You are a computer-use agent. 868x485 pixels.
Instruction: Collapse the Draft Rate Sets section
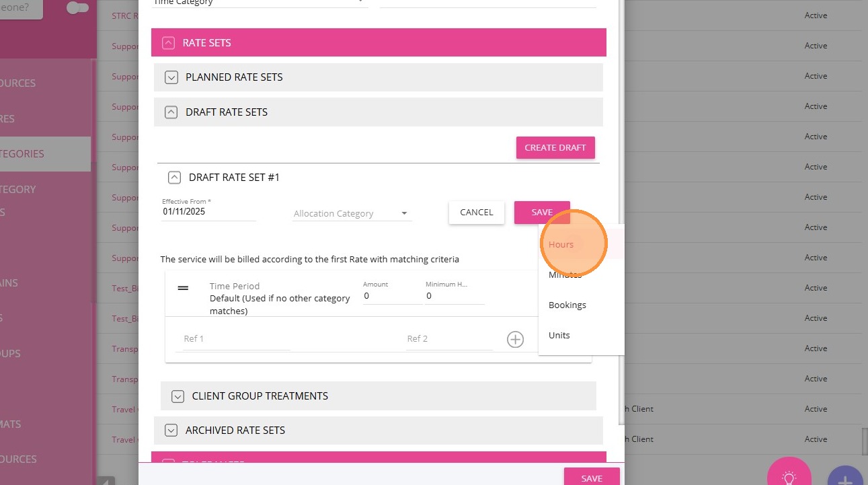[x=171, y=112]
